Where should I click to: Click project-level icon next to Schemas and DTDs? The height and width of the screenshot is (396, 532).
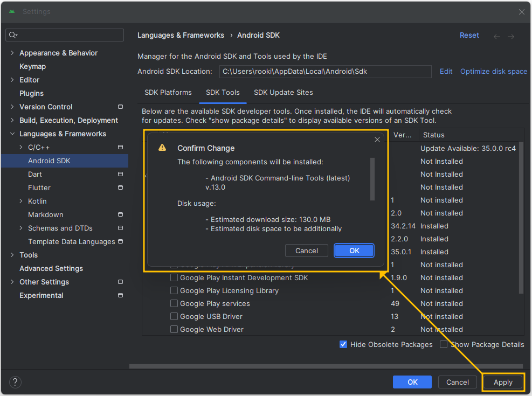pos(120,228)
